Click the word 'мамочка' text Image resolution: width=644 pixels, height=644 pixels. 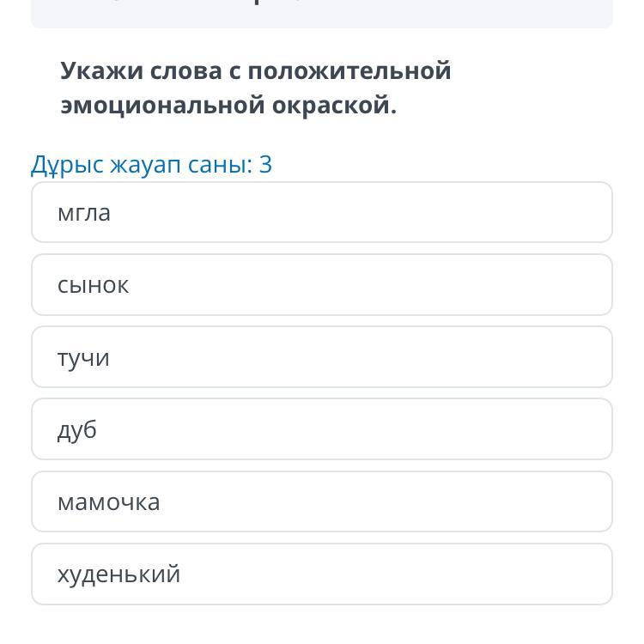pyautogui.click(x=108, y=502)
